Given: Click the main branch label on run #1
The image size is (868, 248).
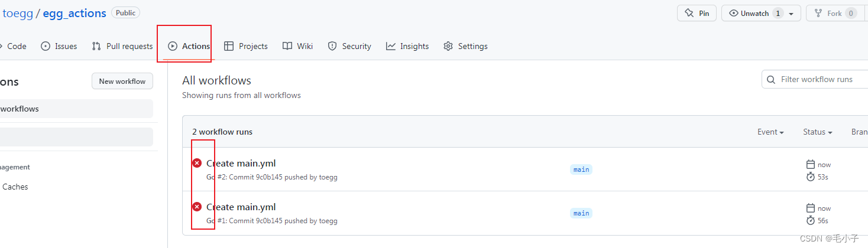Looking at the screenshot, I should (581, 213).
